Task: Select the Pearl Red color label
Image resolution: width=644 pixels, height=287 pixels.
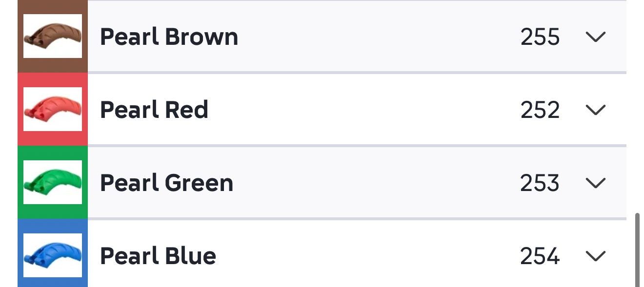Action: pos(154,110)
